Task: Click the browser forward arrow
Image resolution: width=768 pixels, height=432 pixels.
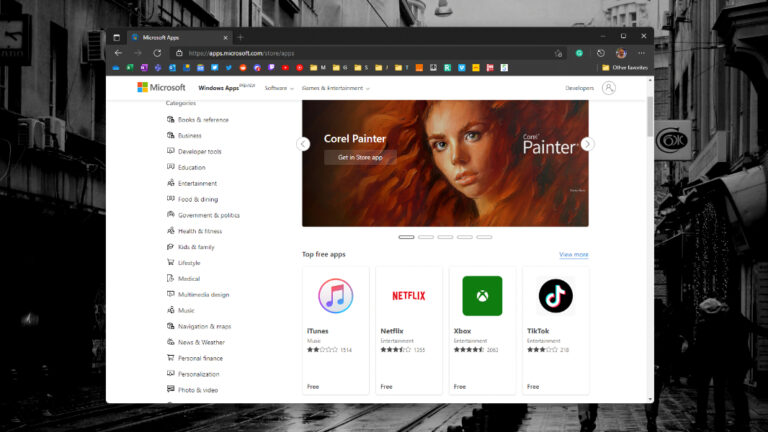Action: [x=138, y=53]
